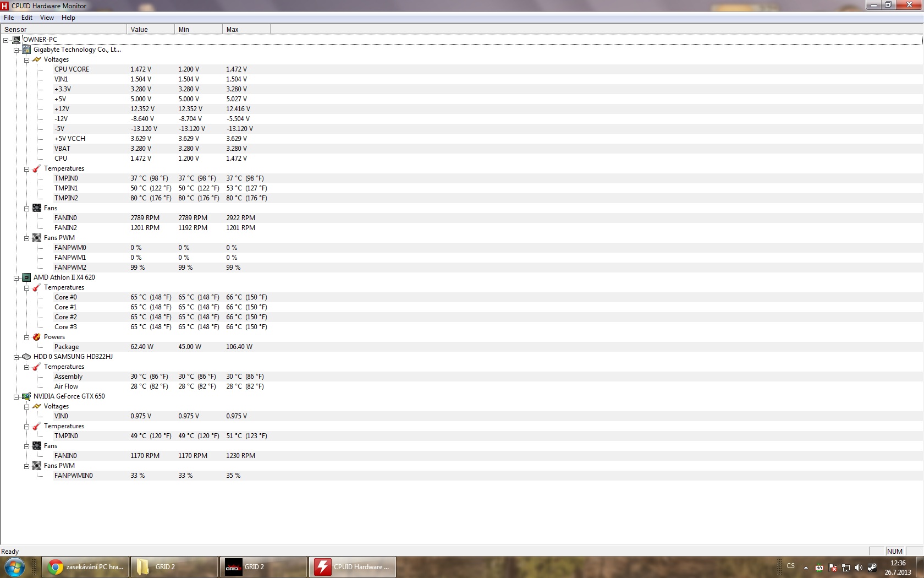The height and width of the screenshot is (578, 924).
Task: Click the GTX 650 Voltages lightning icon
Action: pyautogui.click(x=37, y=406)
